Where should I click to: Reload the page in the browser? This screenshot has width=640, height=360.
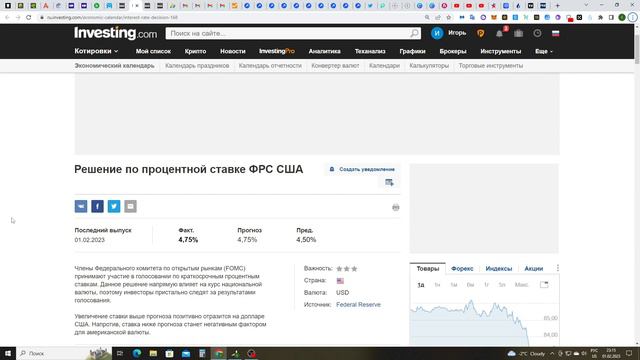coord(29,18)
